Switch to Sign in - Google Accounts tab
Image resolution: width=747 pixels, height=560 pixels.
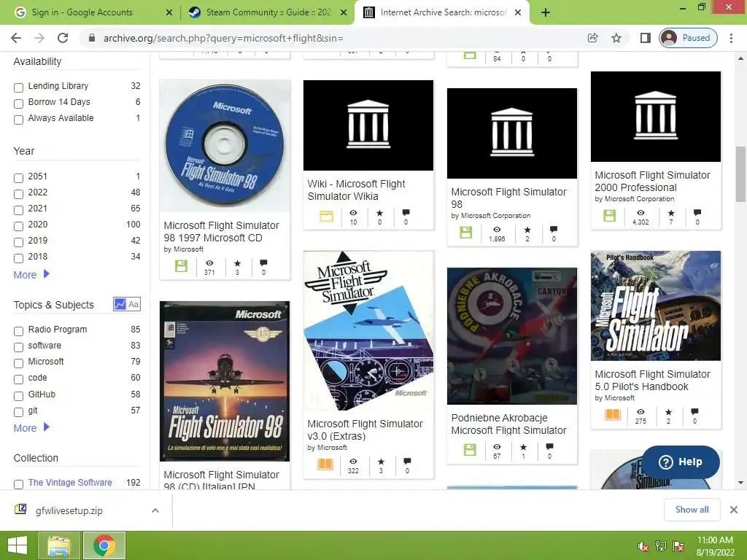82,12
